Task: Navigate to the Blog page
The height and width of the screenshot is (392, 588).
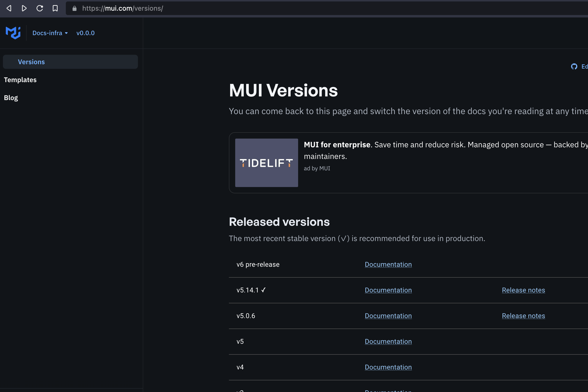Action: point(11,98)
